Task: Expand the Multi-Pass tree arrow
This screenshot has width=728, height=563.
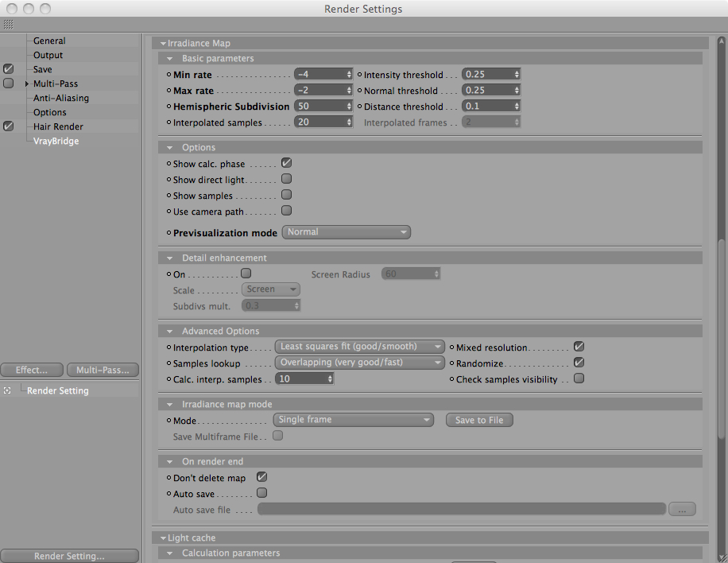Action: (x=27, y=83)
